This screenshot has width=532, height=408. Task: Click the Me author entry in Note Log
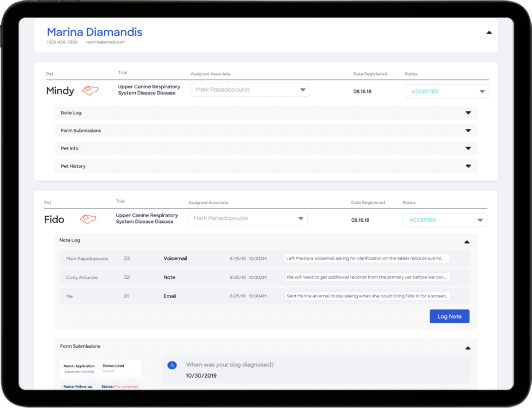tap(69, 296)
